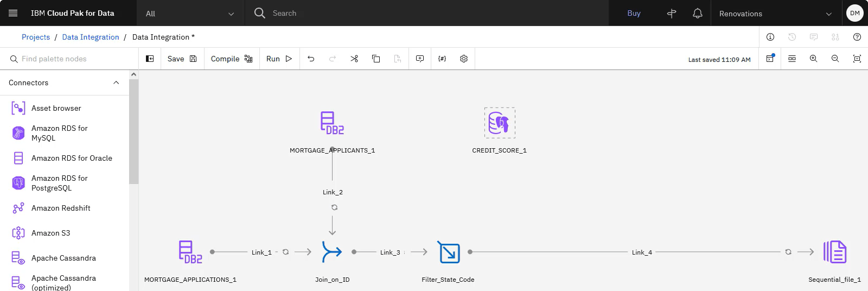Open the hamburger navigation menu
The height and width of the screenshot is (291, 868).
[13, 13]
